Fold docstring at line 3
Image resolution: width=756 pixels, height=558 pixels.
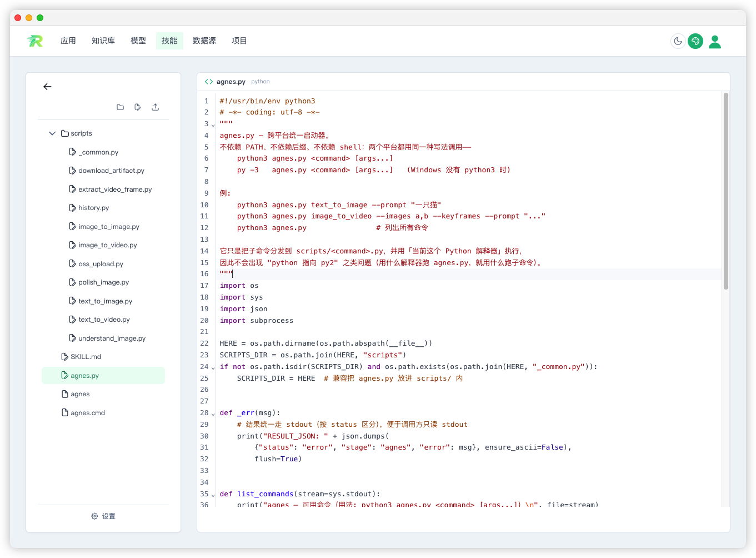pyautogui.click(x=213, y=124)
